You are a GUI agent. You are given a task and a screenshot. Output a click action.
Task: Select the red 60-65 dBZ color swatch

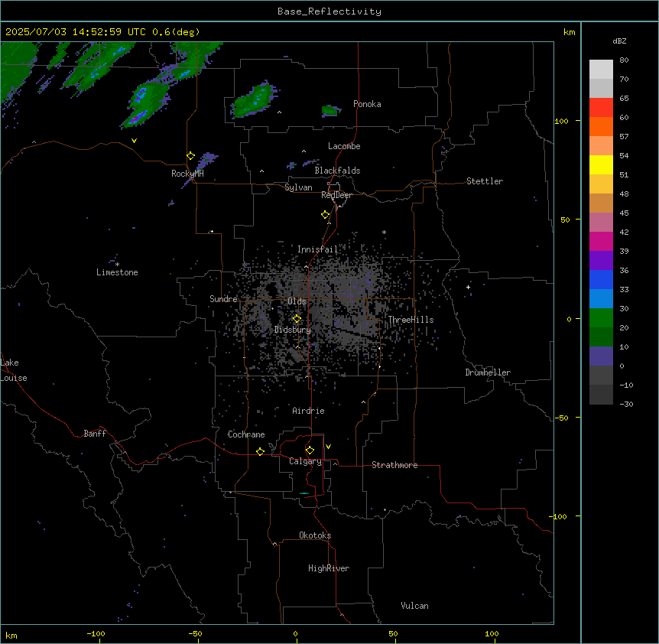[601, 107]
